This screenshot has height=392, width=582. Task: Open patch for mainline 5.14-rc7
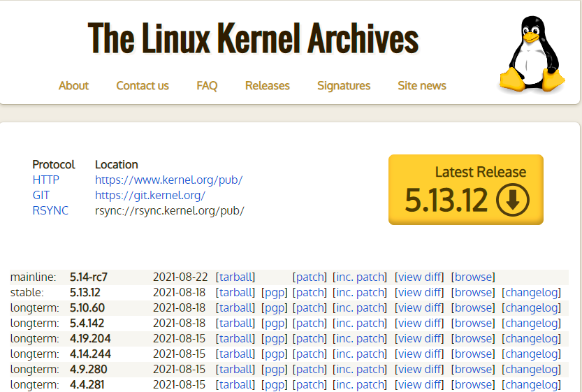tap(310, 277)
